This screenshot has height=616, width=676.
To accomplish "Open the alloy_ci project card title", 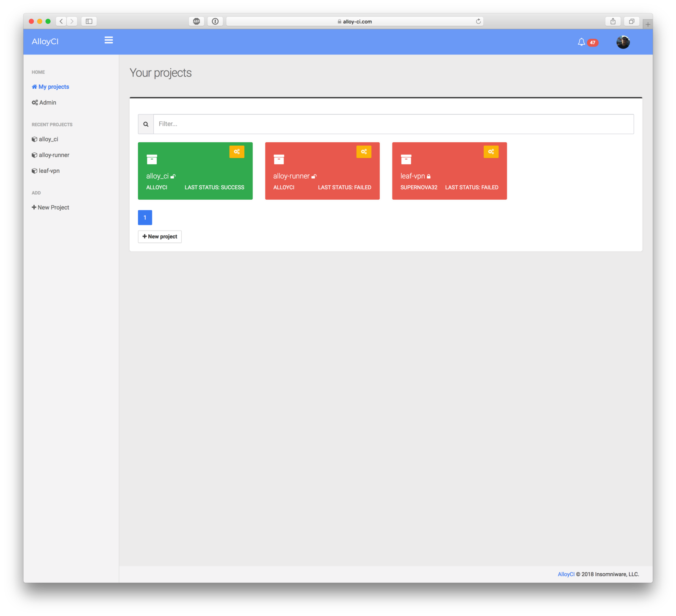I will pos(157,176).
